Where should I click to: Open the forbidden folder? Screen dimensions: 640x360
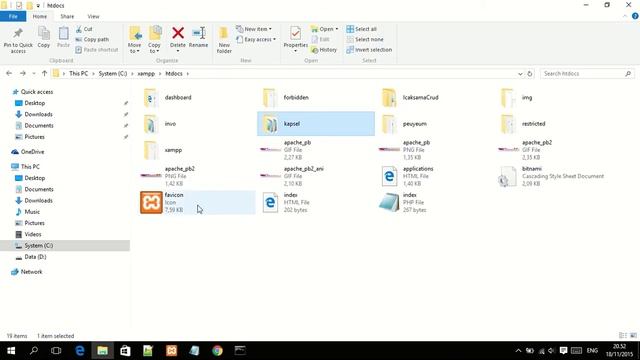(317, 98)
